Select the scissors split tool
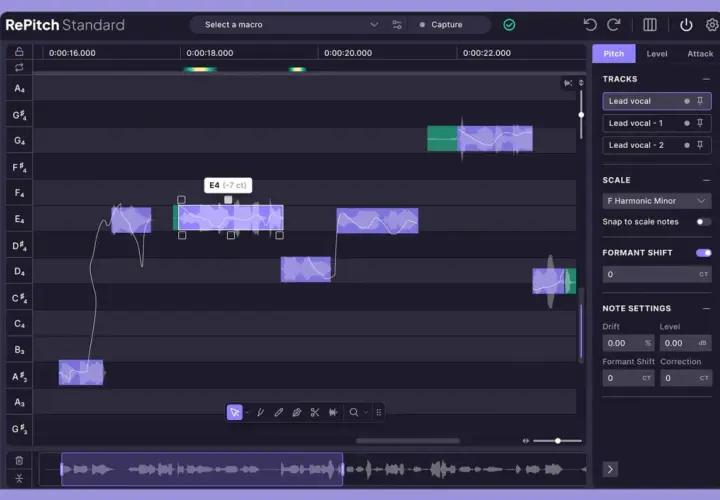The height and width of the screenshot is (500, 720). click(x=315, y=412)
